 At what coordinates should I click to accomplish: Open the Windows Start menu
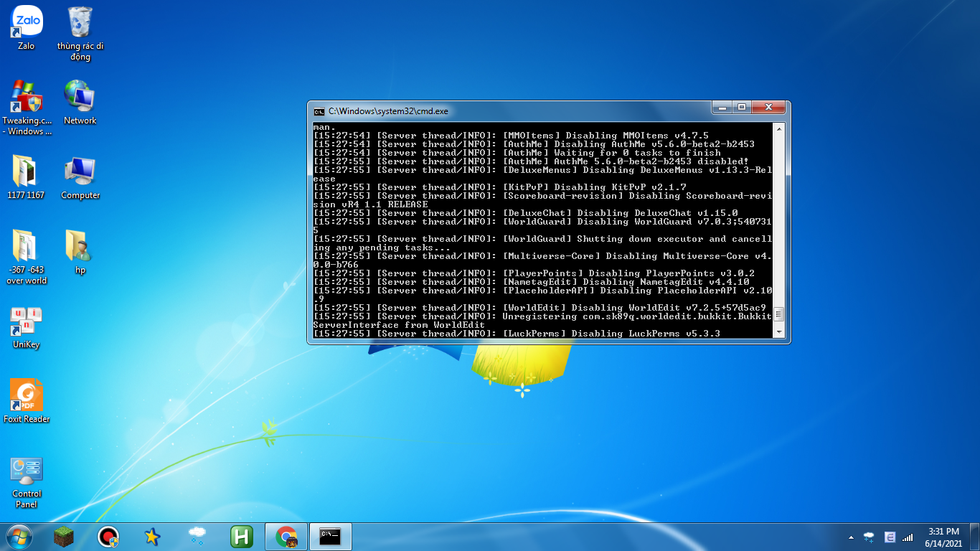click(19, 537)
